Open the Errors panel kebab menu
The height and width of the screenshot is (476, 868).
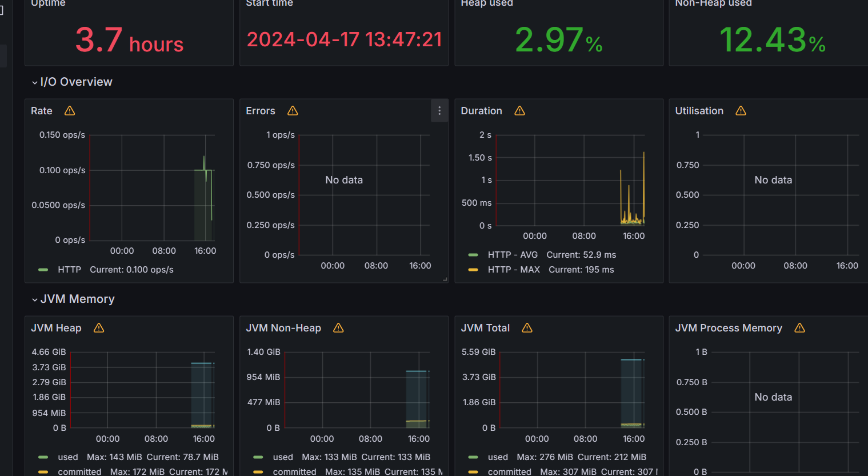(x=439, y=110)
